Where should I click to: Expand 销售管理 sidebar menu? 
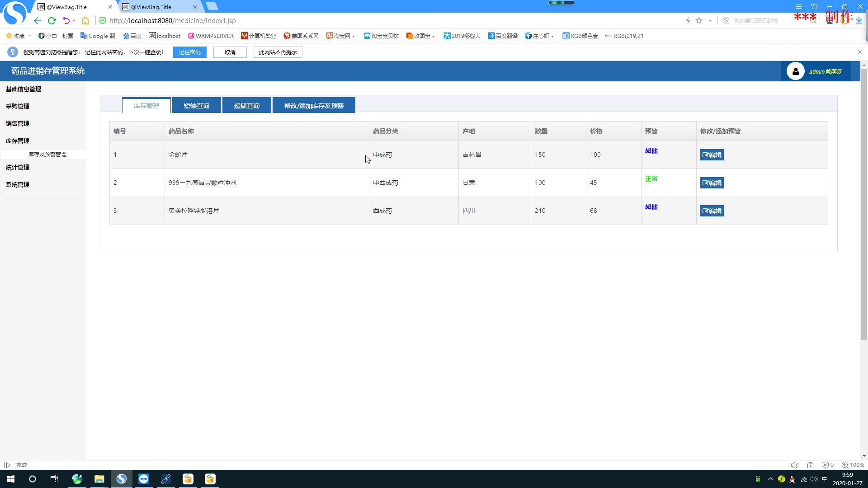(18, 123)
